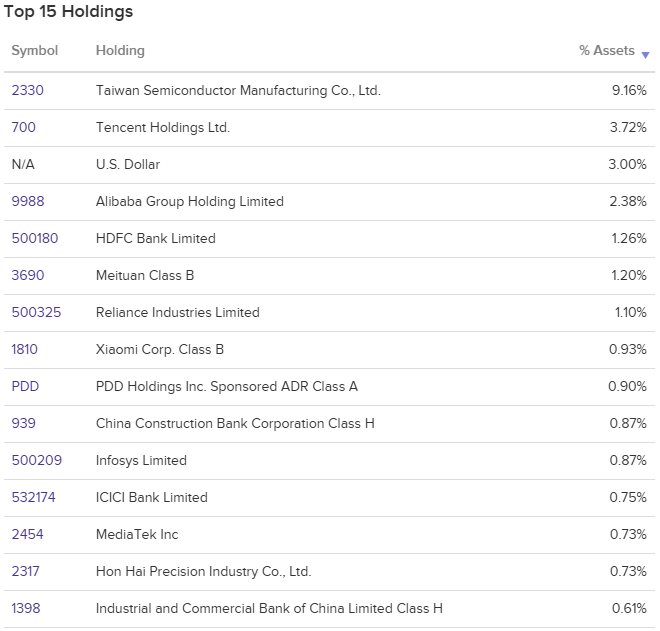Click the 3.72% assets value
This screenshot has width=660, height=631.
click(628, 128)
